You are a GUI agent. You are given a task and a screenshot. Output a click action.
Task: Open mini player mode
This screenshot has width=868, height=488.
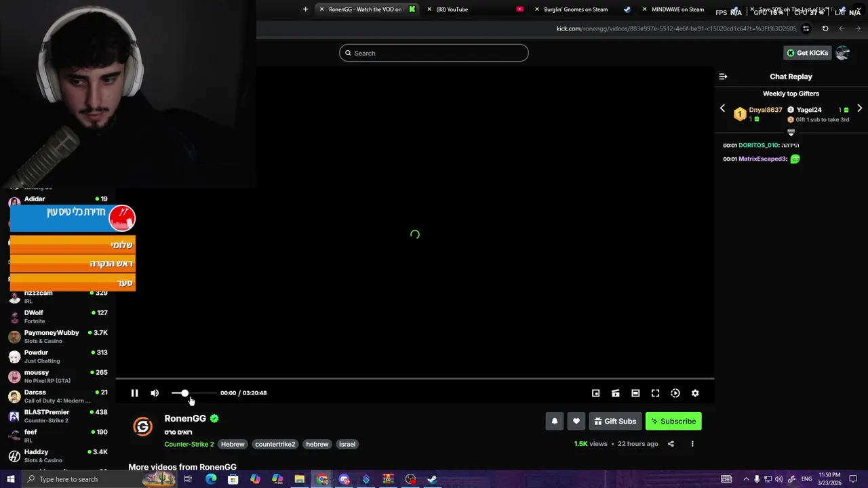[595, 393]
